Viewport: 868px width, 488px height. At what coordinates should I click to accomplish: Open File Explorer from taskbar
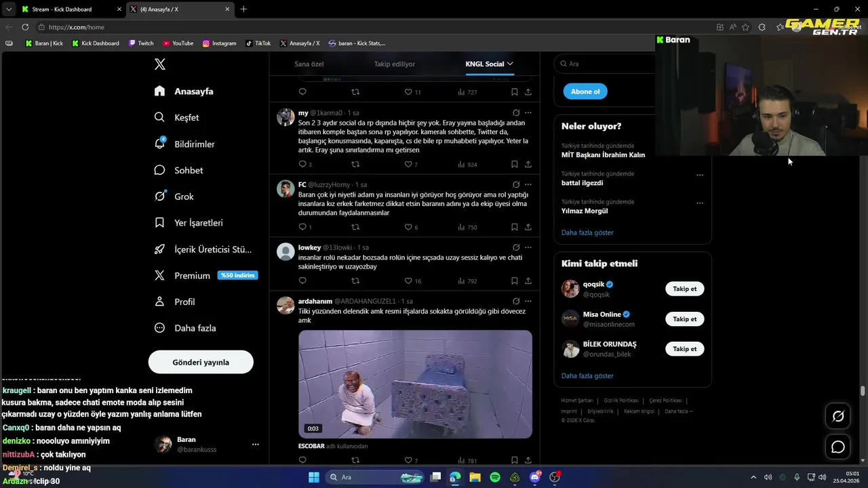pyautogui.click(x=475, y=477)
